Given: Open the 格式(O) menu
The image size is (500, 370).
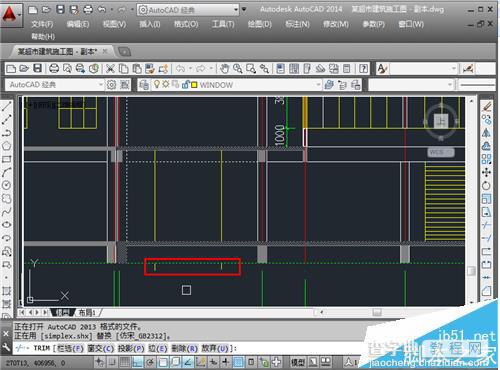Looking at the screenshot, I should [x=186, y=24].
